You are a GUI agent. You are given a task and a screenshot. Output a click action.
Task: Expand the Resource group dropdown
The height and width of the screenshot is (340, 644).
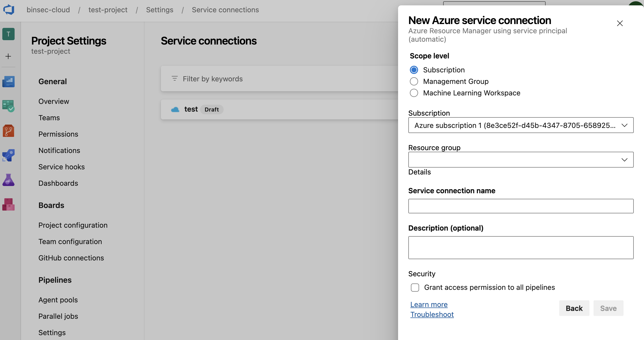point(521,159)
